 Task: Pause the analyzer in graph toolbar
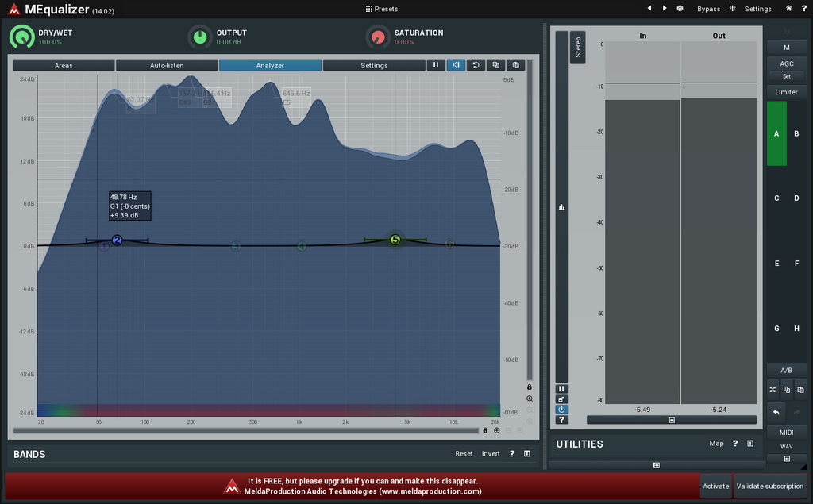click(x=436, y=65)
